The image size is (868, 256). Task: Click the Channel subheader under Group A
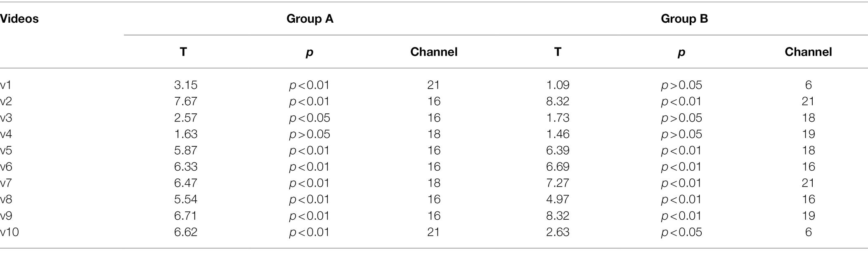[x=434, y=52]
